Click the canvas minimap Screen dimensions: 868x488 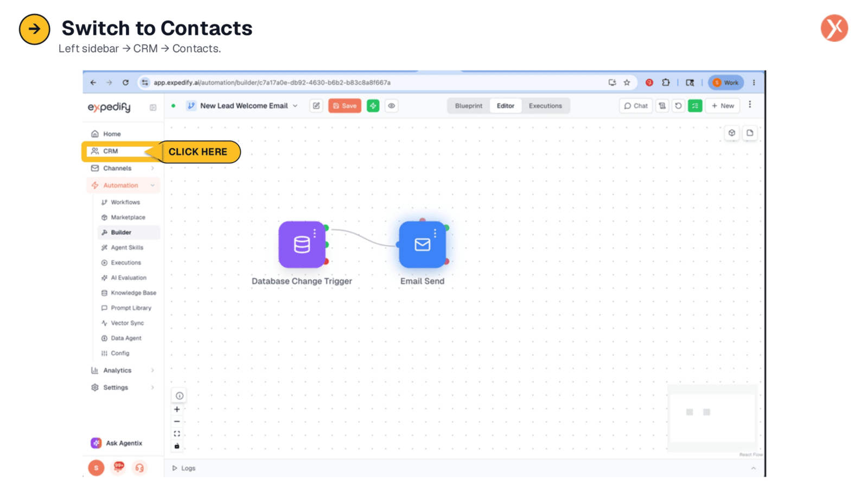pos(712,418)
